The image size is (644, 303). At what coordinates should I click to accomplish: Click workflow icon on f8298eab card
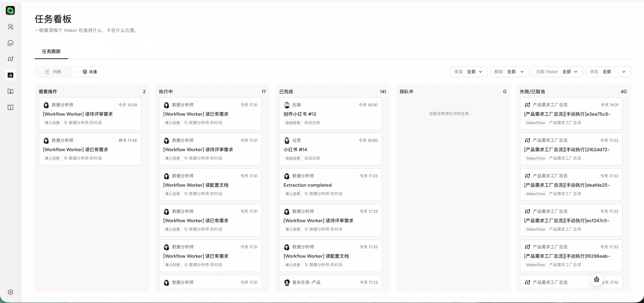click(527, 247)
